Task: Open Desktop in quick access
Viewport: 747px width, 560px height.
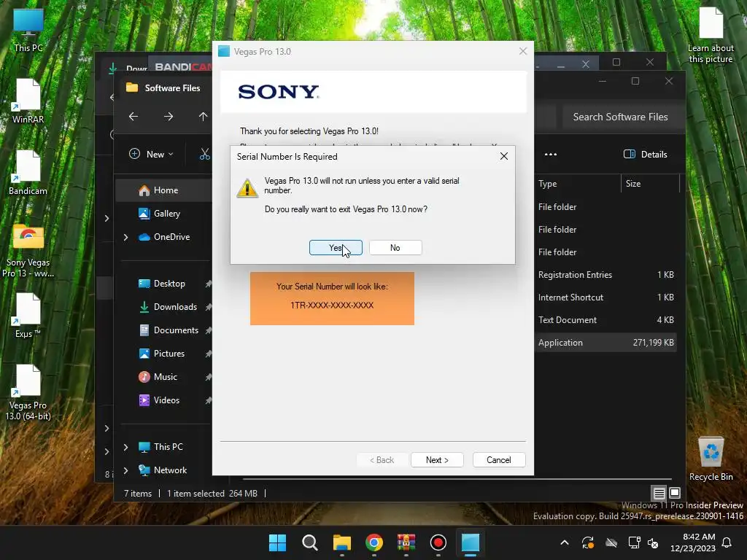Action: pyautogui.click(x=162, y=284)
